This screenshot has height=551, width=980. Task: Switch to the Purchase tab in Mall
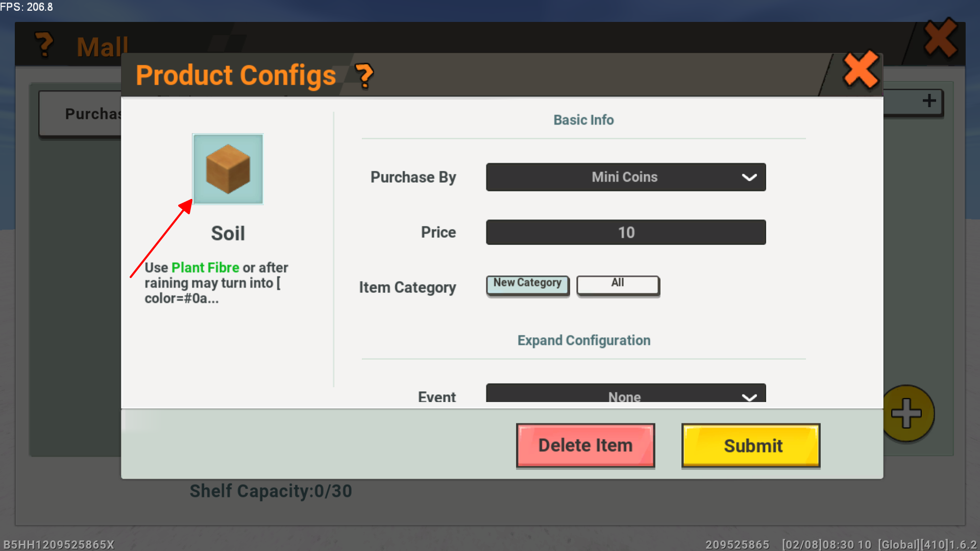tap(82, 114)
